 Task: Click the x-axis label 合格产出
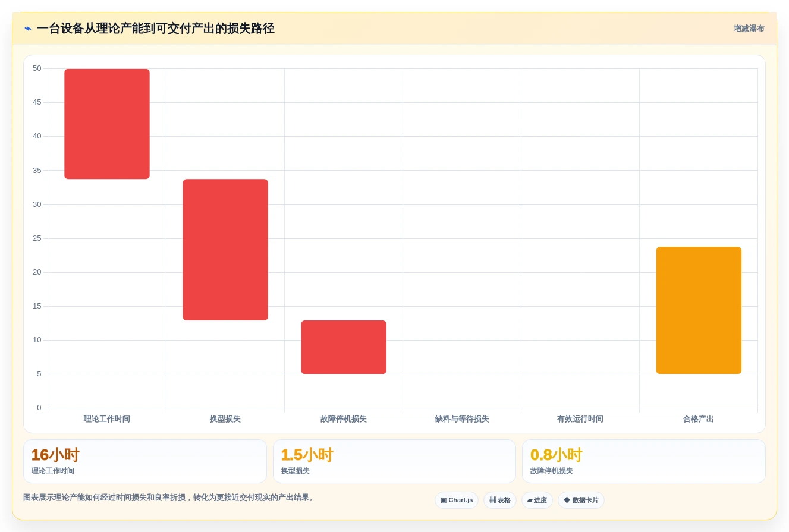click(699, 419)
